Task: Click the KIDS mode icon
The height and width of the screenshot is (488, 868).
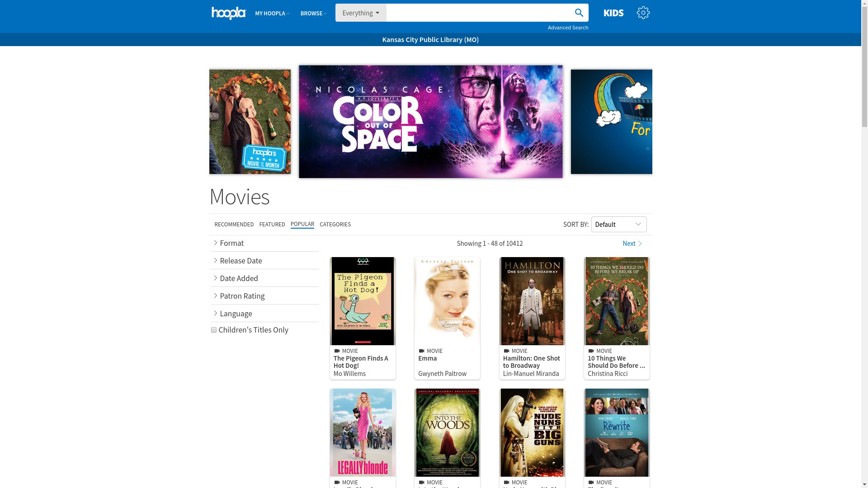Action: (613, 13)
